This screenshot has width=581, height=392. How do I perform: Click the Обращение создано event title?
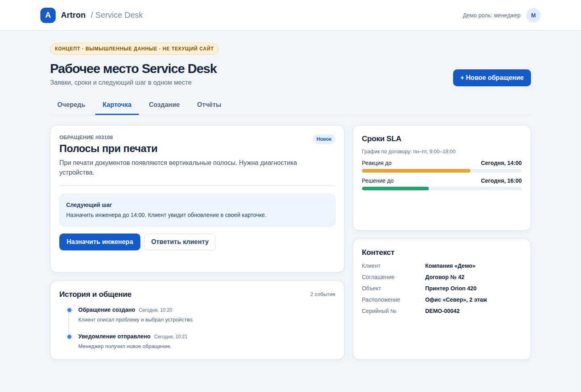(x=107, y=310)
